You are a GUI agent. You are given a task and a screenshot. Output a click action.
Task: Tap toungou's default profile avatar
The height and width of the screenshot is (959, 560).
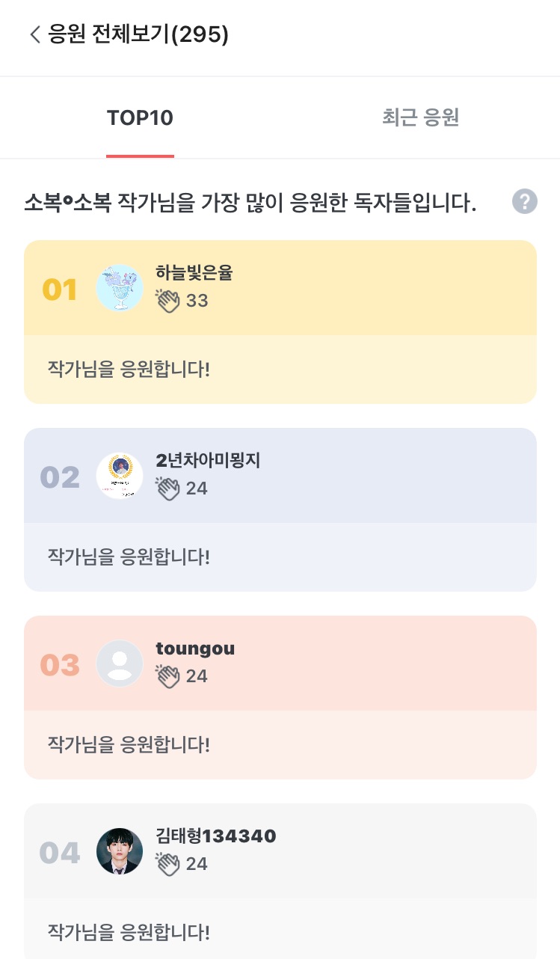[x=120, y=664]
